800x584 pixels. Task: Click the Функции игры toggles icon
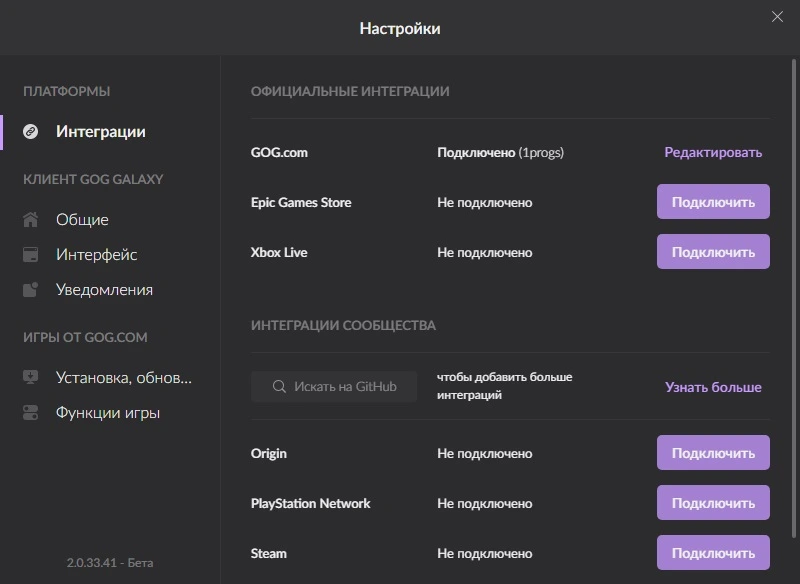click(31, 413)
